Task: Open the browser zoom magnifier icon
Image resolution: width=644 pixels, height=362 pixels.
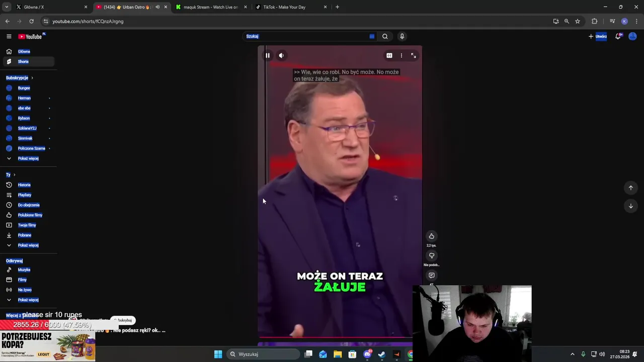Action: 567,21
